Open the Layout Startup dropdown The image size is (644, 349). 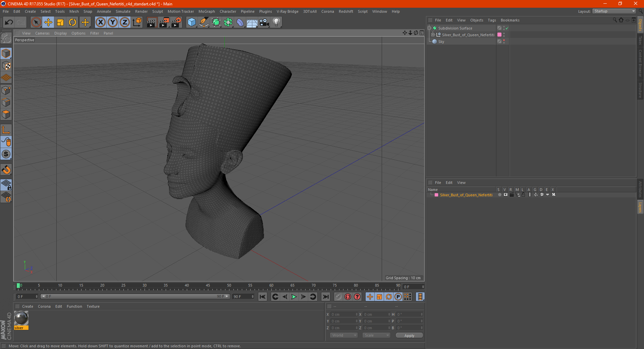click(x=614, y=11)
